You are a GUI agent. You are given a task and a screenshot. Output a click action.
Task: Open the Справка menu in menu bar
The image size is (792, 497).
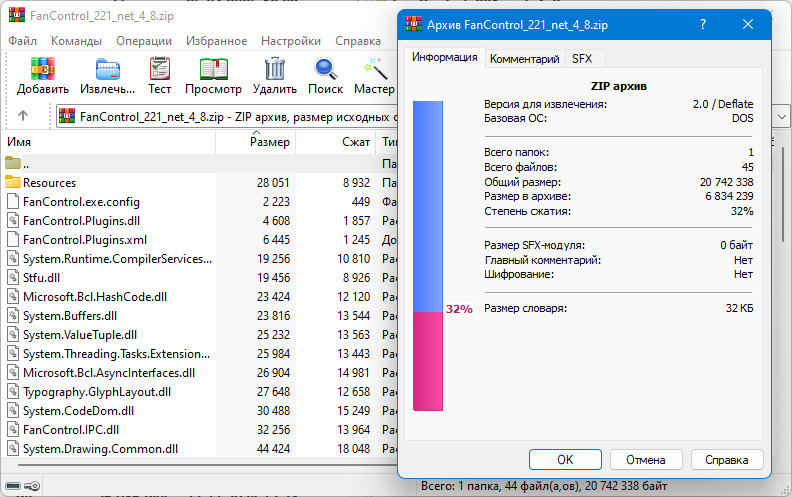pyautogui.click(x=358, y=40)
